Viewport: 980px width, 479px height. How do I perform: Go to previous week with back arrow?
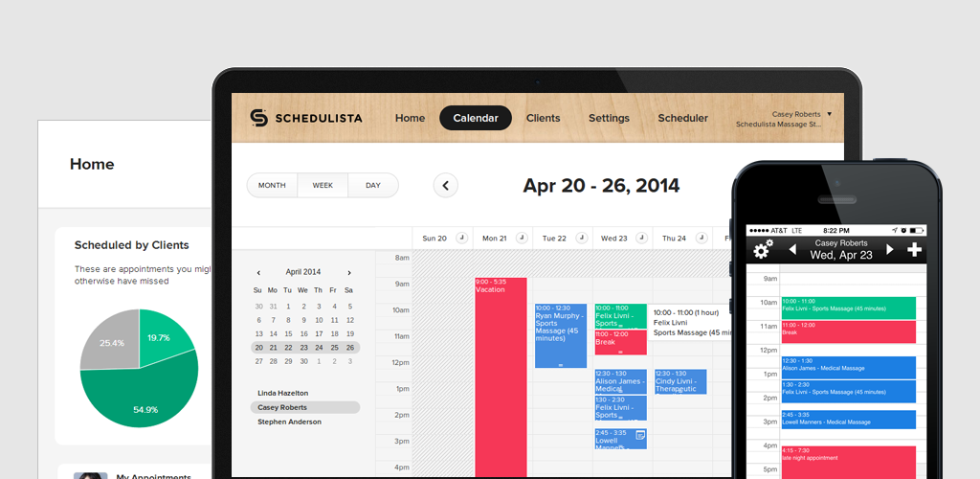click(446, 186)
